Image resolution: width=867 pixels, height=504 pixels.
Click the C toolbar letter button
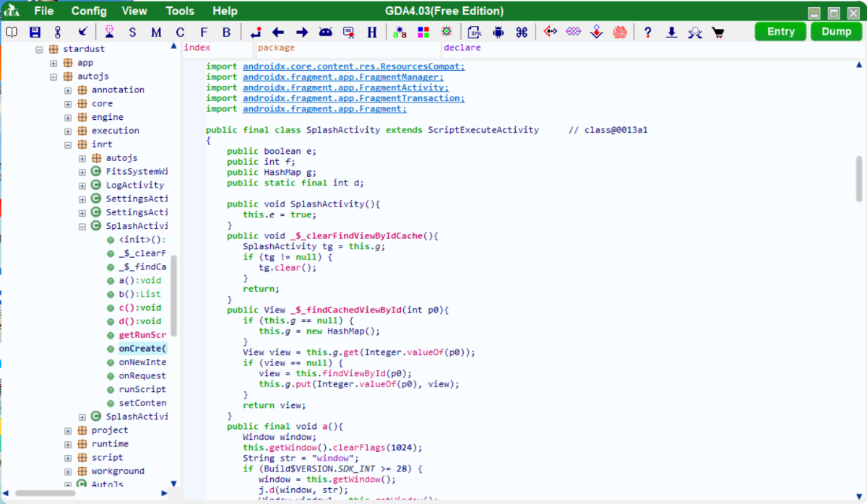coord(180,32)
